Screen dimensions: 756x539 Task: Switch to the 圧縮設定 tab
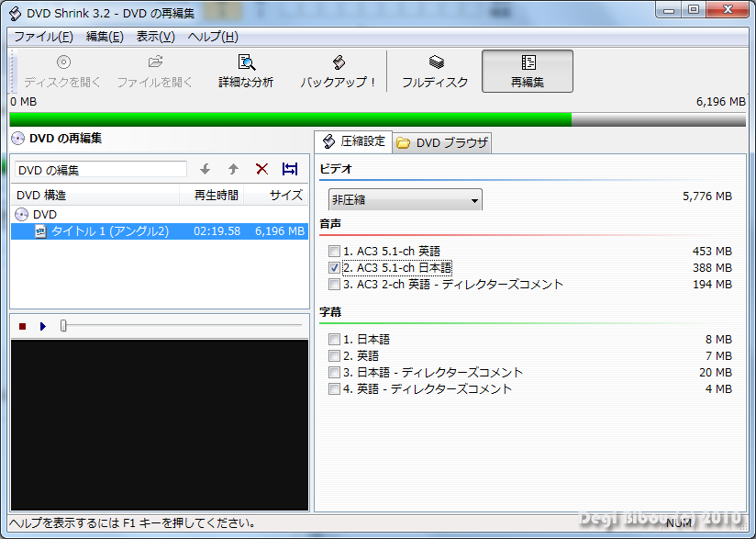coord(353,142)
